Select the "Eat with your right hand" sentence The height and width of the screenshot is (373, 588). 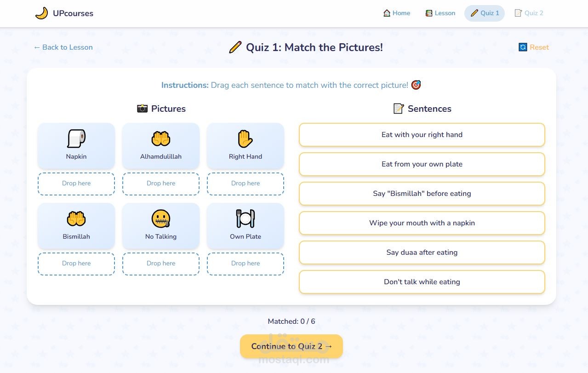(422, 135)
